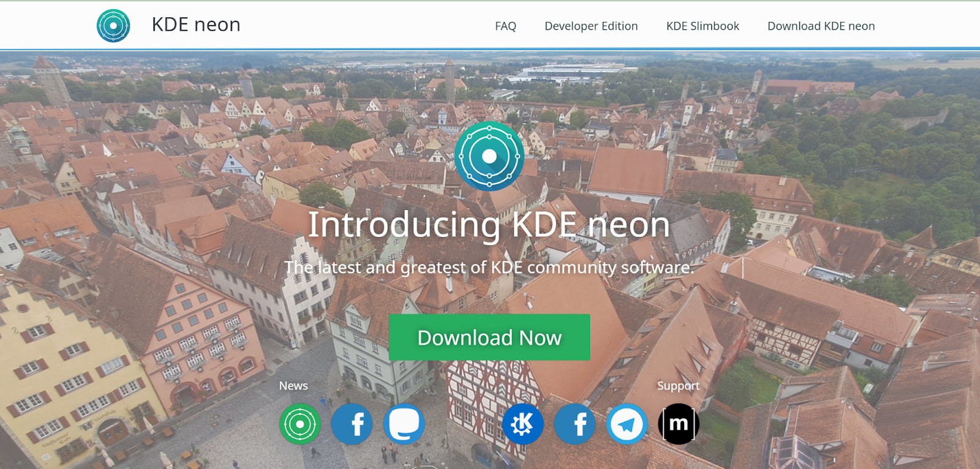Click the Introducing KDE neon heading

[x=489, y=225]
